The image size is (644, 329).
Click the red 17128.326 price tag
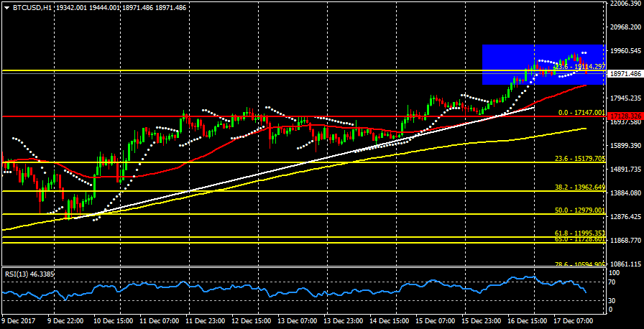click(624, 116)
